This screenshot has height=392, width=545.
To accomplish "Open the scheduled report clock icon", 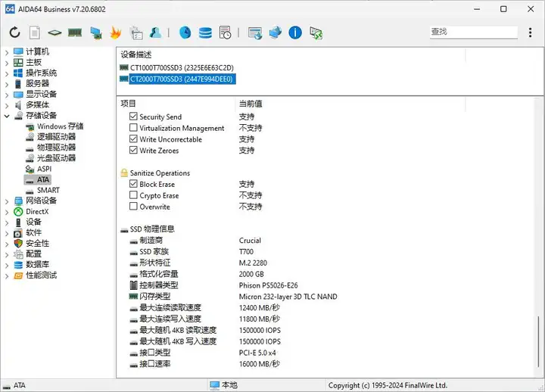I will tap(226, 33).
